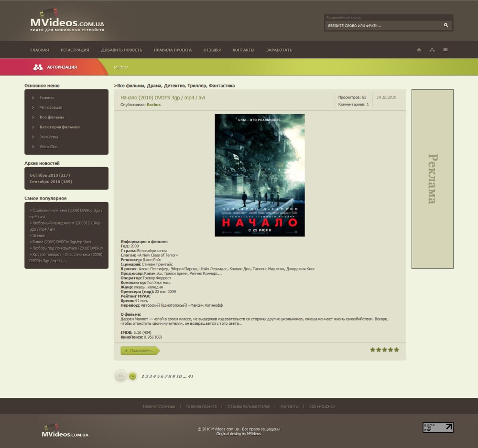
Task: Open the Детектив category link
Action: tap(174, 85)
